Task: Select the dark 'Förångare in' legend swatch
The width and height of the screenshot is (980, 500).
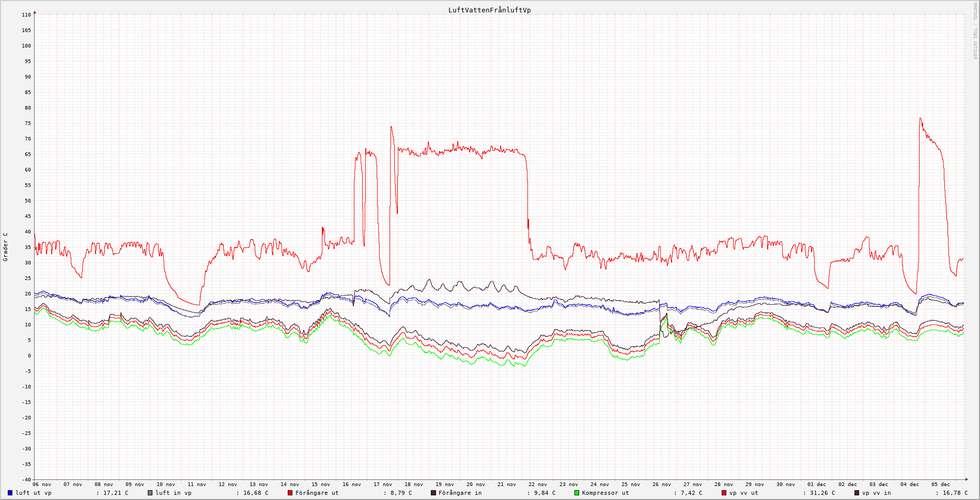Action: coord(433,493)
